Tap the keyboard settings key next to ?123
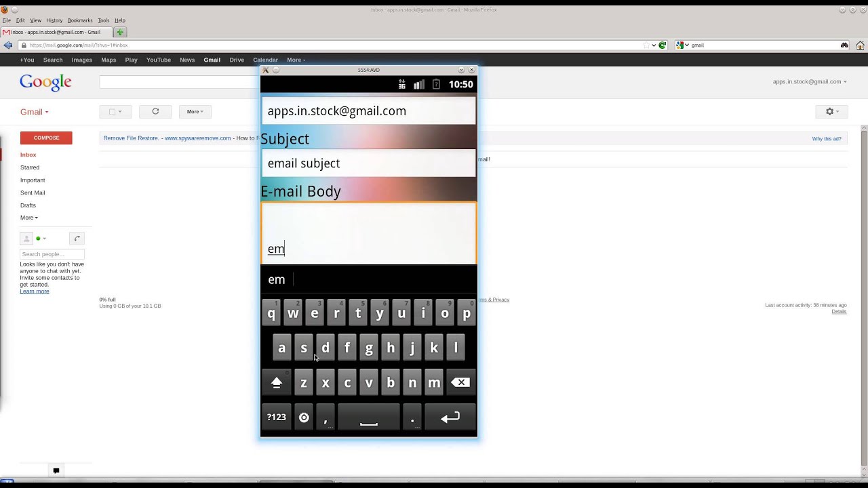The height and width of the screenshot is (488, 868). (x=304, y=418)
